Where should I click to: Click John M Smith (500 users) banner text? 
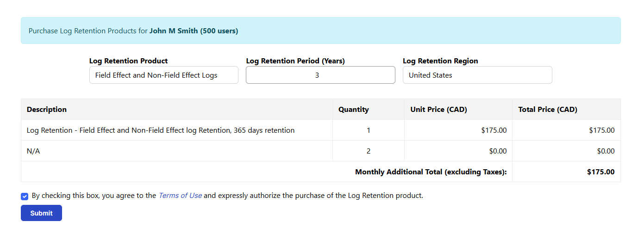(x=194, y=31)
